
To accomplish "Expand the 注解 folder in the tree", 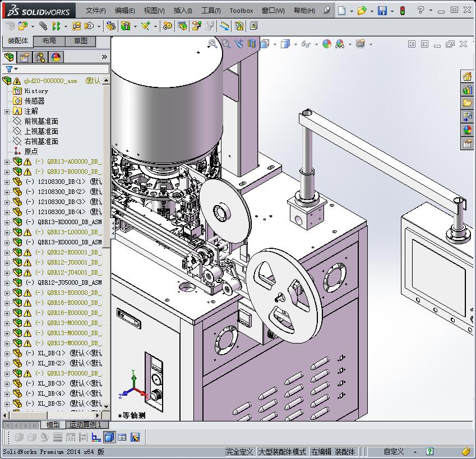I will (7, 111).
